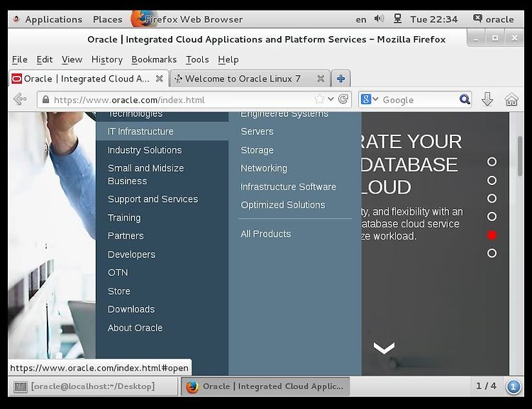Open Optimized Solutions link
Viewport: 532px width, 409px height.
coord(282,205)
